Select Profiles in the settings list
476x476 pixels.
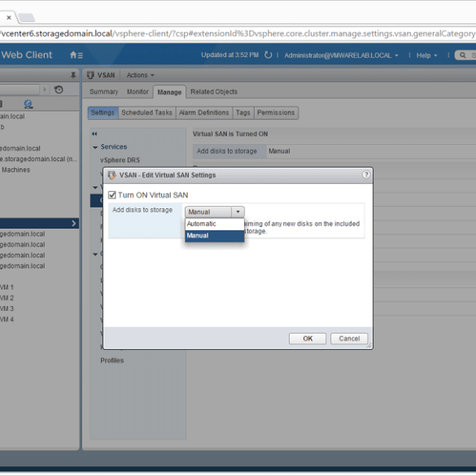[112, 360]
